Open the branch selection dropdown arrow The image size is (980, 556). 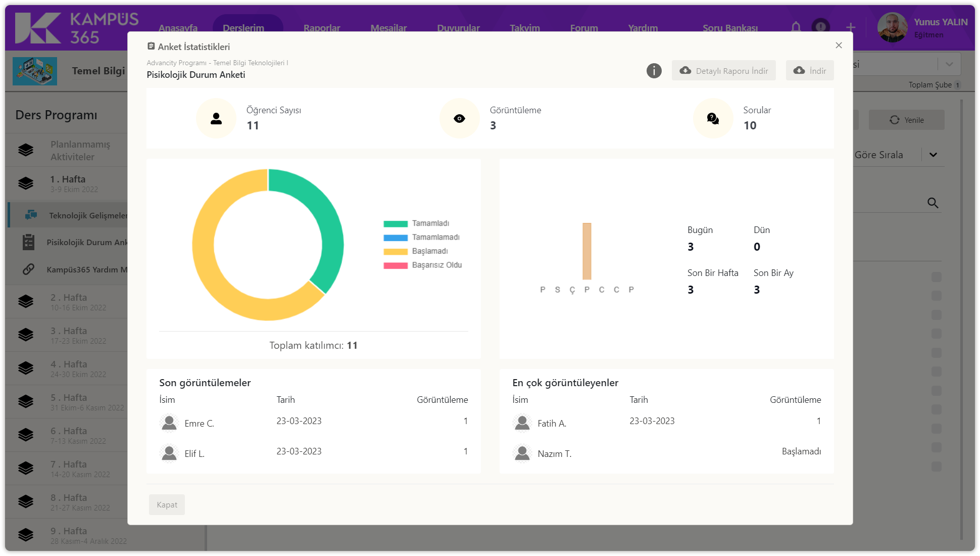pos(949,64)
